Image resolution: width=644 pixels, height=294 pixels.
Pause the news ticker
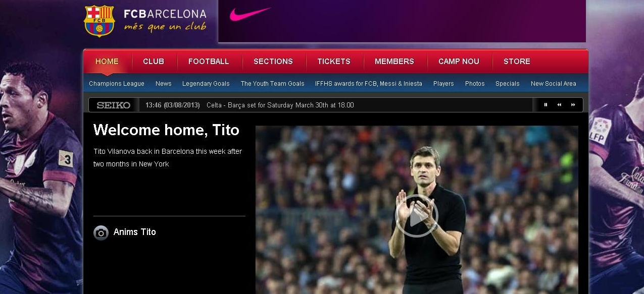(546, 105)
